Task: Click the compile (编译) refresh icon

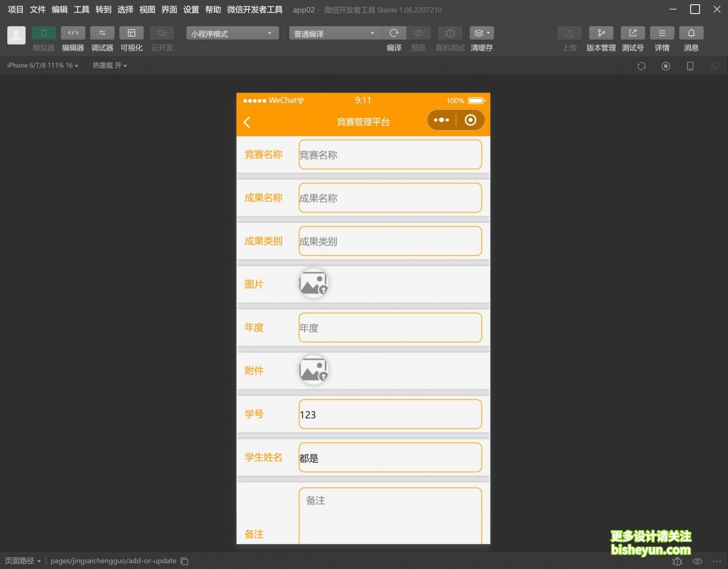Action: 394,33
